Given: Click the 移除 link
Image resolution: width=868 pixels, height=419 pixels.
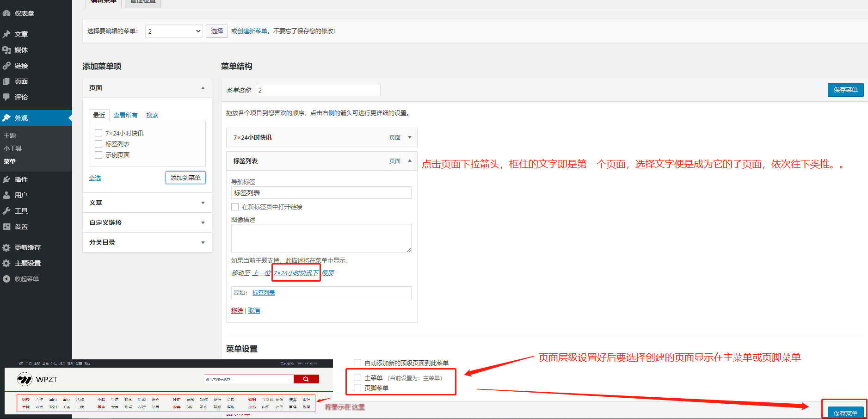Looking at the screenshot, I should coord(237,310).
